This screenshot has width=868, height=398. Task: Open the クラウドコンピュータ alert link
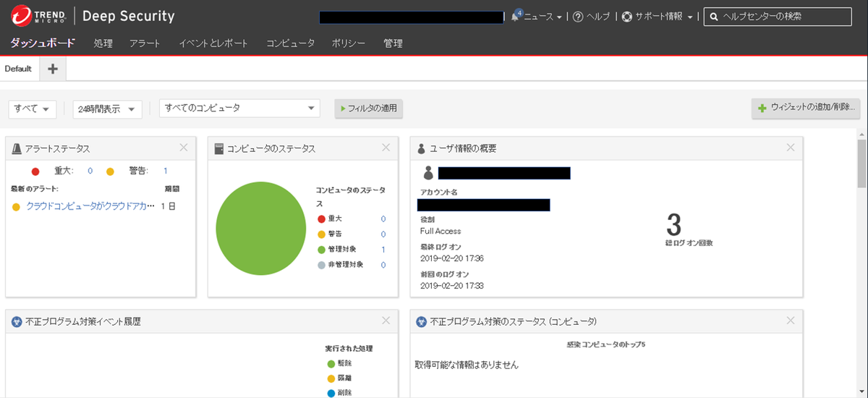click(x=90, y=206)
